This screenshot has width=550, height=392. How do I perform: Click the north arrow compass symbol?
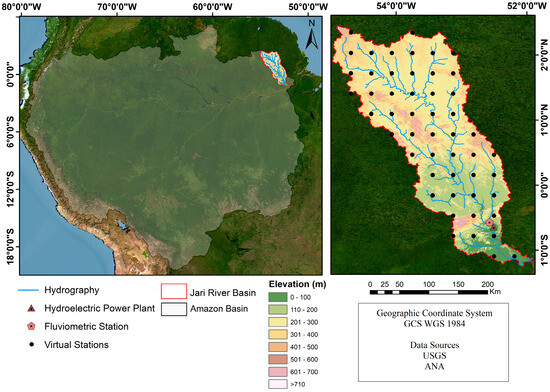point(311,34)
